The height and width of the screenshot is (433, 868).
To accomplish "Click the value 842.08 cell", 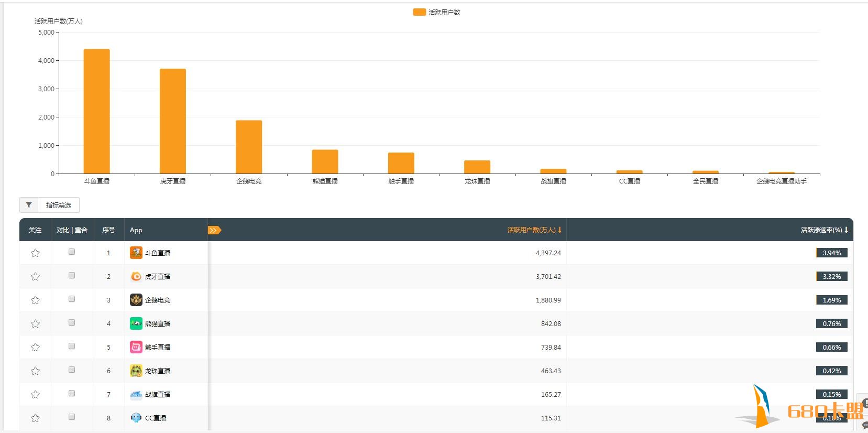I will click(x=551, y=323).
